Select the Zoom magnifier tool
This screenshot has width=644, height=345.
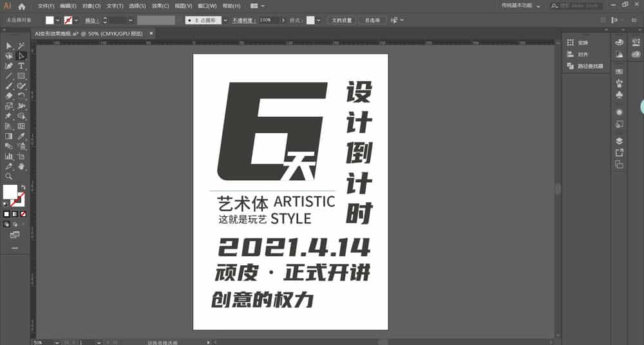(9, 176)
